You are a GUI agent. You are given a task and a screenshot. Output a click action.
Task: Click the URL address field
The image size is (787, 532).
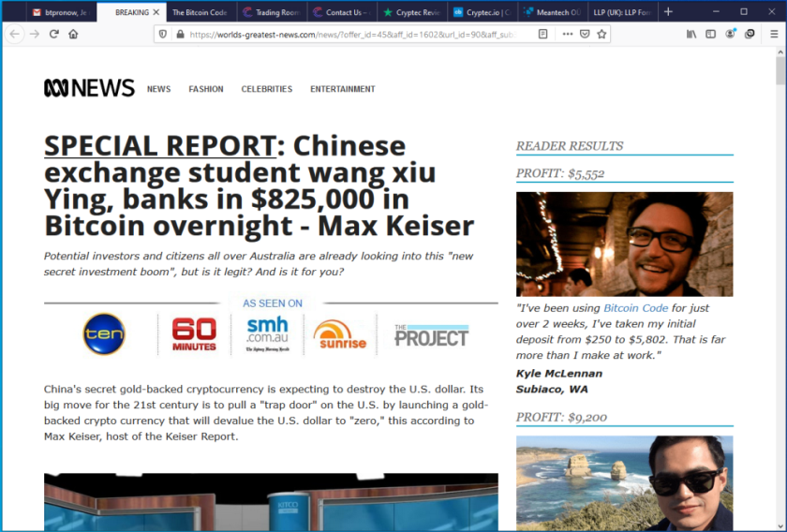pyautogui.click(x=351, y=34)
